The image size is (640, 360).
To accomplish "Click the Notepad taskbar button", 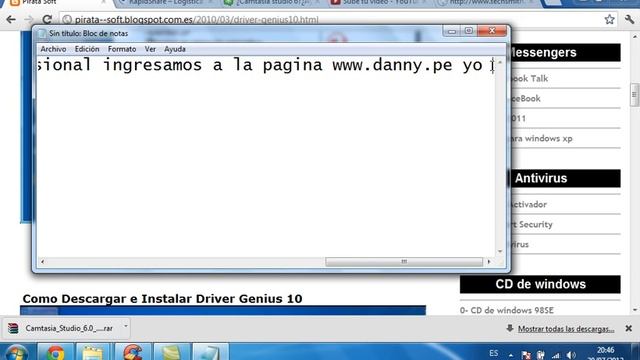I will point(211,352).
